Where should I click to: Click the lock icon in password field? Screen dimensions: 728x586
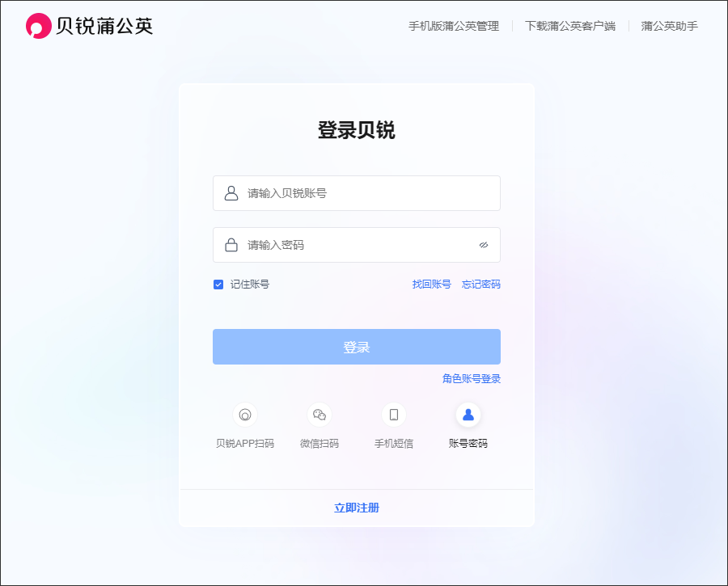coord(231,245)
